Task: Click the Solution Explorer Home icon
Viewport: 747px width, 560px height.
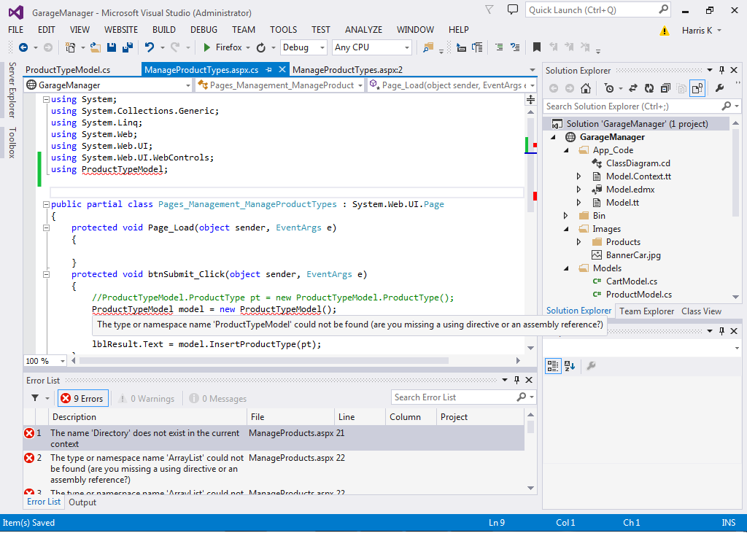Action: [x=585, y=88]
